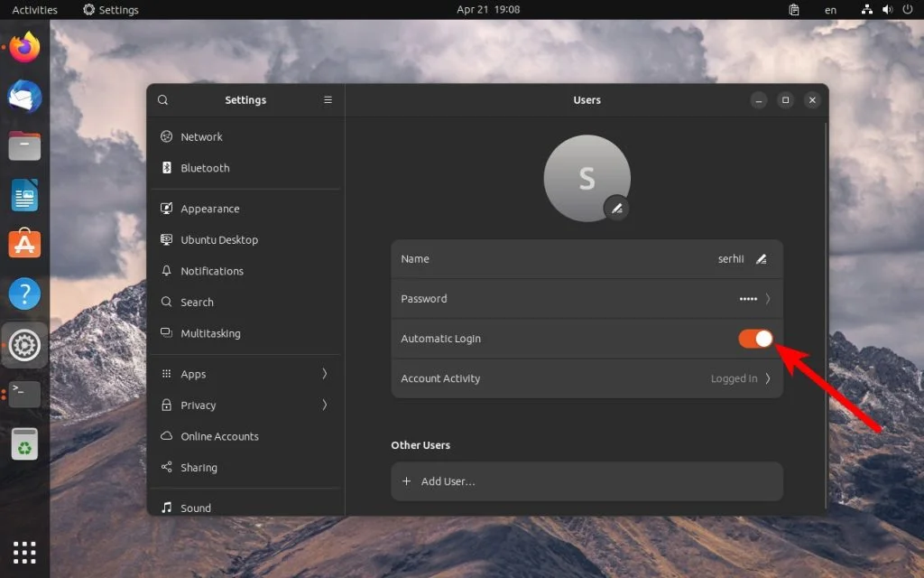Click the search magnifier in Settings header
The image size is (924, 578).
162,99
